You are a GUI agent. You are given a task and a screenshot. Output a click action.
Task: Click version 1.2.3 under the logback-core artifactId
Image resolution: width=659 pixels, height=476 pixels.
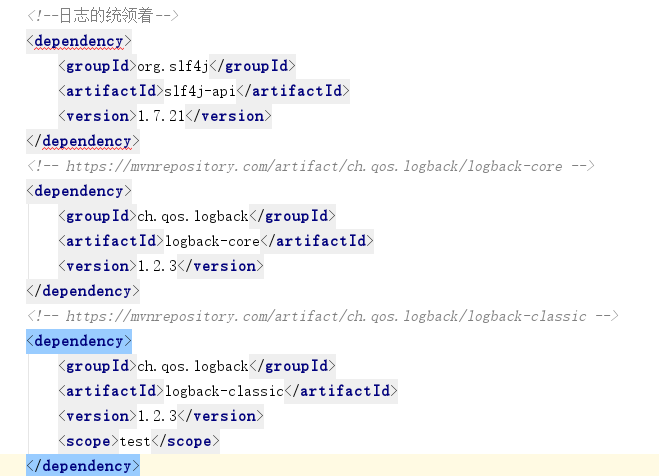157,266
